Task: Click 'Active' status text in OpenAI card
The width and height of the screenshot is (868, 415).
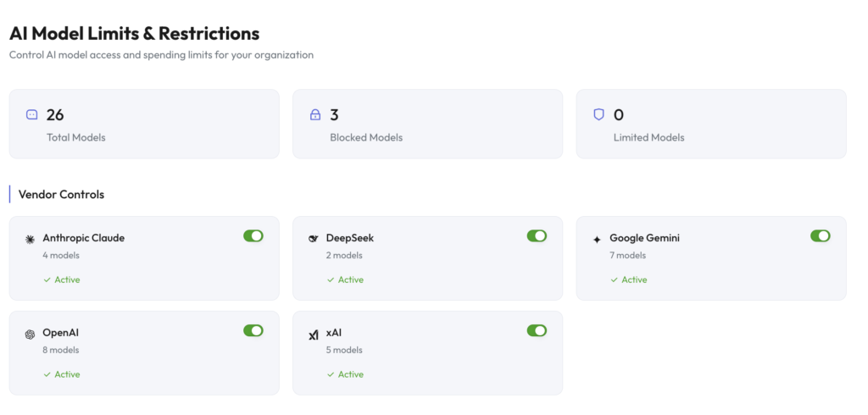Action: coord(67,374)
